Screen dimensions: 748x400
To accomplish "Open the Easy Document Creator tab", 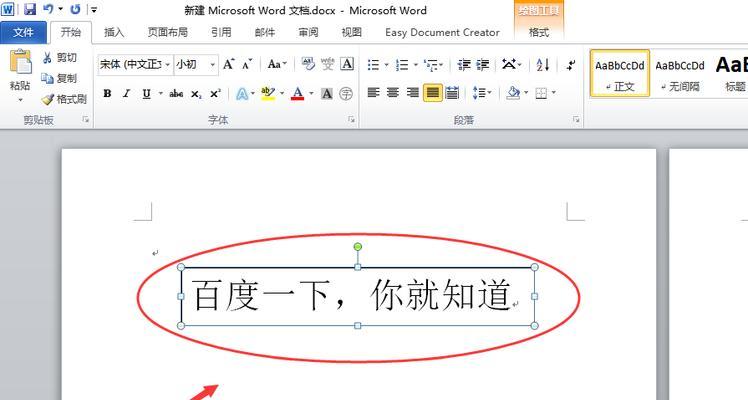I will coord(442,32).
